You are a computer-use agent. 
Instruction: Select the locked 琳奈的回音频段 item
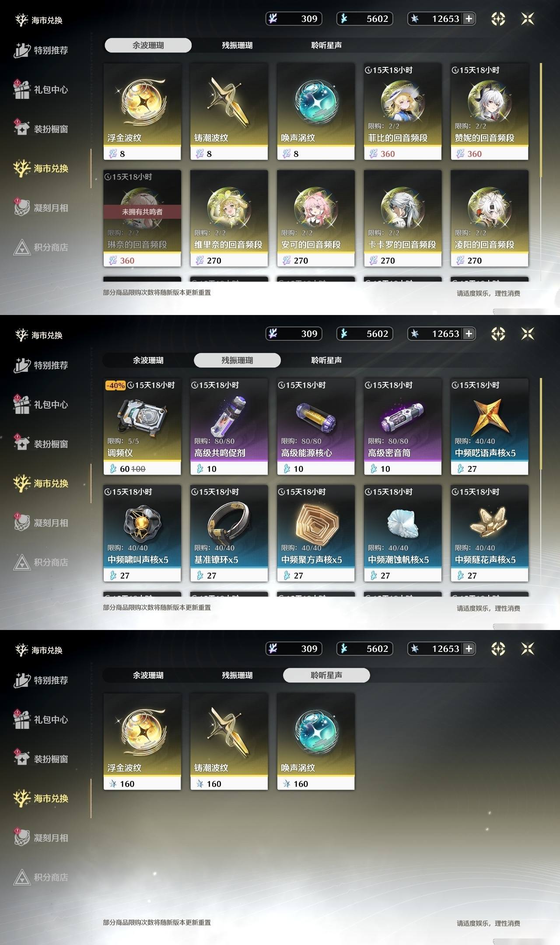click(x=142, y=218)
